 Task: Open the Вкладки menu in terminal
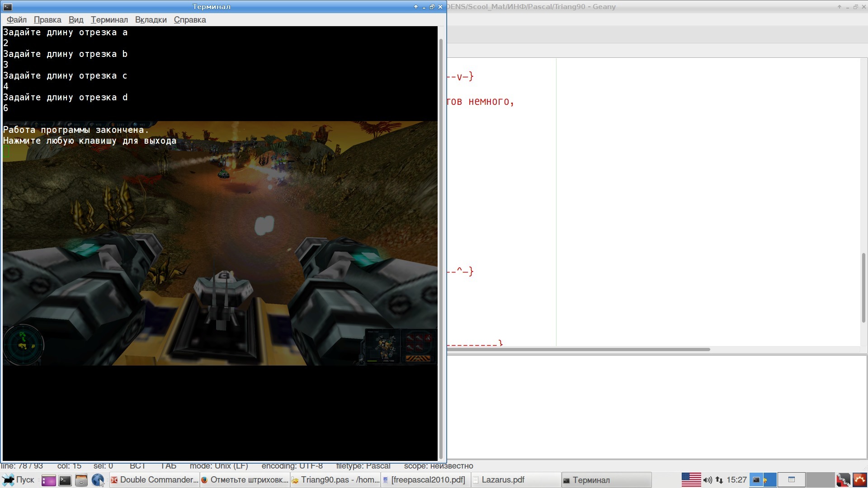151,20
